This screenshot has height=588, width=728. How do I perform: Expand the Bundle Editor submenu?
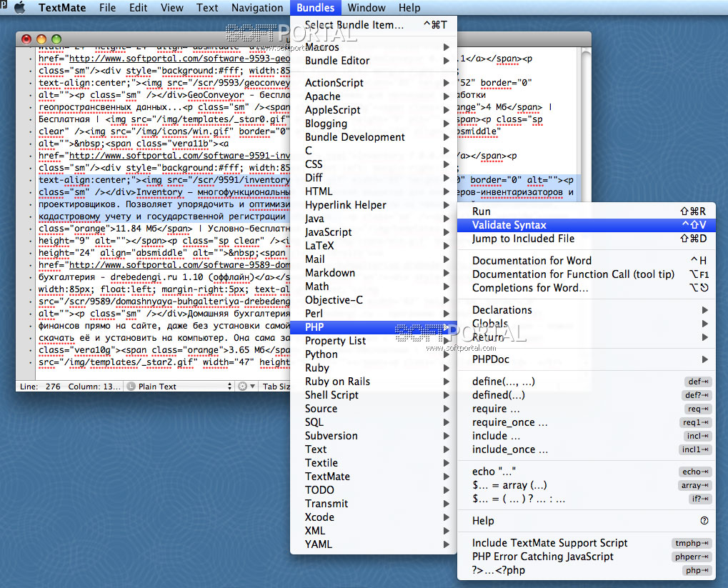tap(373, 61)
